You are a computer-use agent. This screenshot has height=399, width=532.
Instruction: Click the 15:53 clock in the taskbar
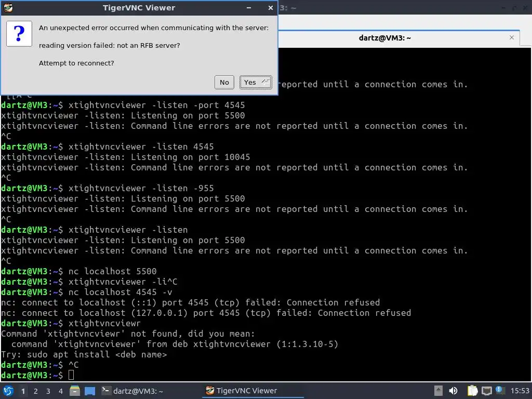(520, 391)
